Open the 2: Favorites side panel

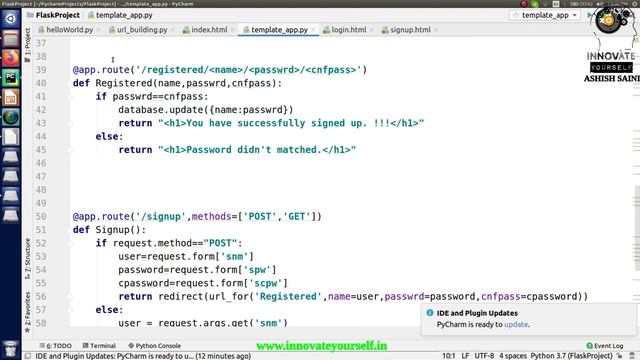point(28,312)
